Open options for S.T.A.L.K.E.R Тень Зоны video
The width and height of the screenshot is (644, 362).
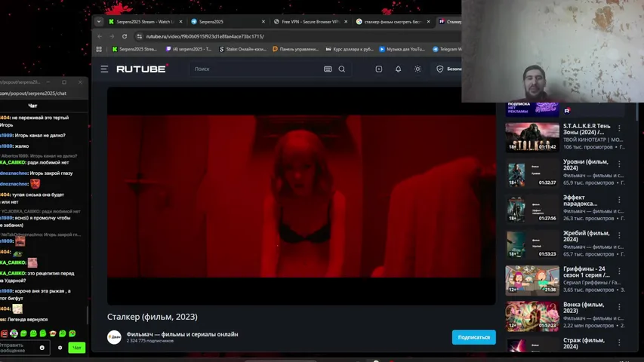point(619,127)
